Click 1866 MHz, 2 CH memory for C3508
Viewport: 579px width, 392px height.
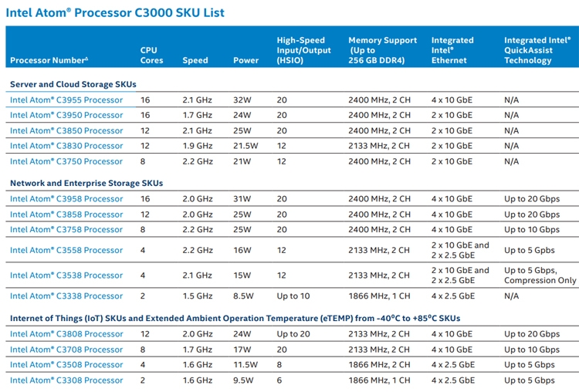379,365
